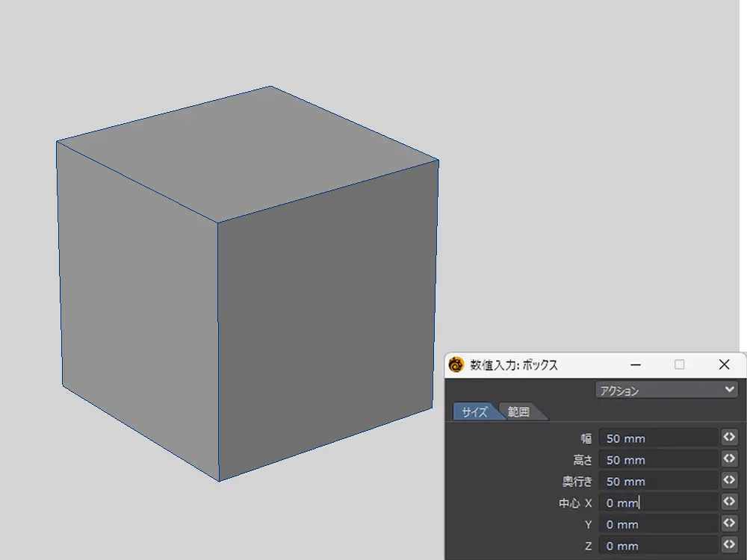Click the 奥行き value input field

[658, 482]
